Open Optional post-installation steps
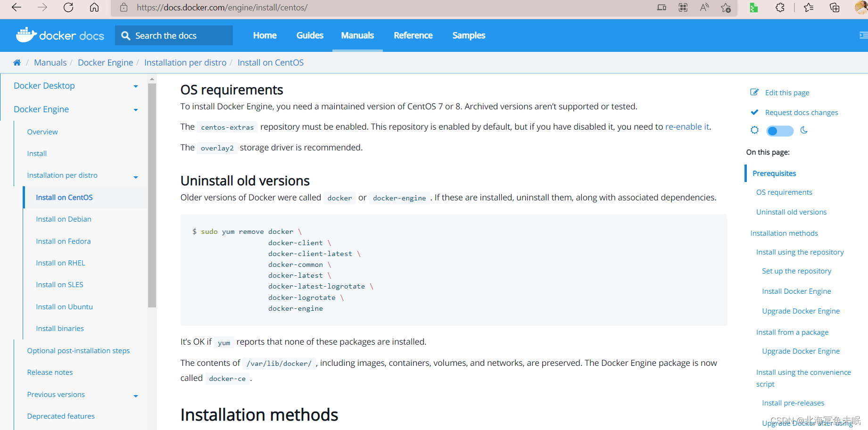Image resolution: width=868 pixels, height=430 pixels. point(78,351)
